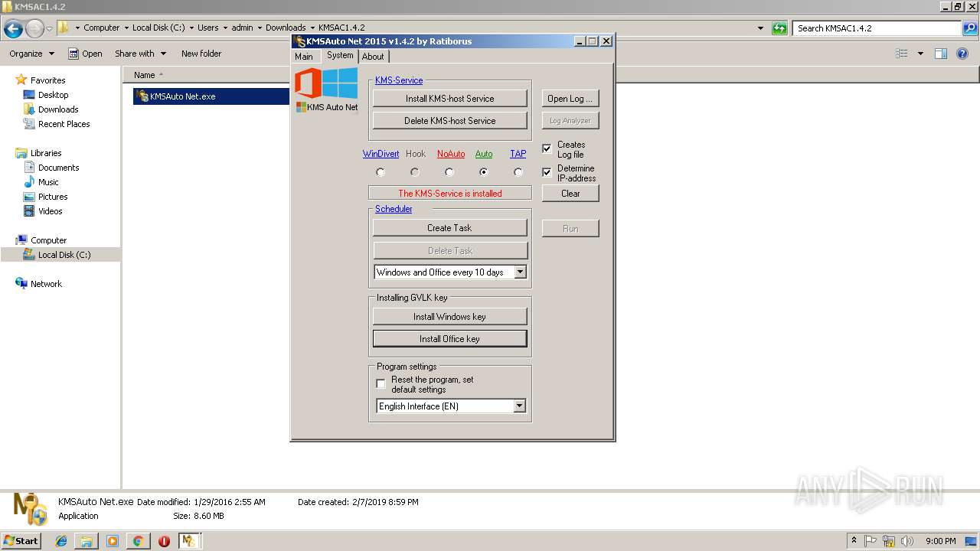The width and height of the screenshot is (980, 551).
Task: Click the Action Center flag tray icon
Action: 872,541
